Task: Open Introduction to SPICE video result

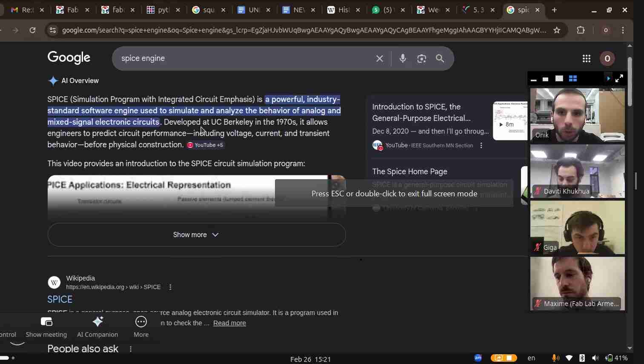Action: pos(421,113)
